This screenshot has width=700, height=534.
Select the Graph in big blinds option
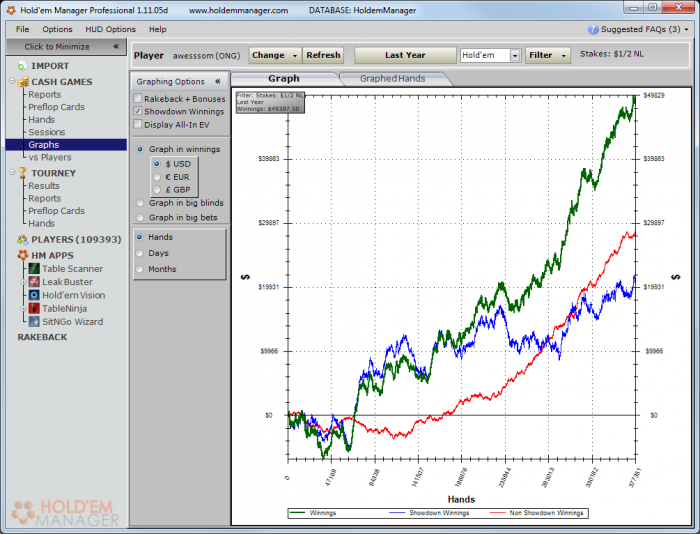tap(139, 203)
